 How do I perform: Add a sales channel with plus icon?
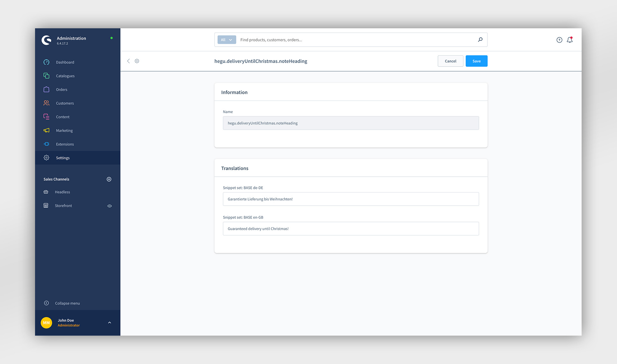click(109, 179)
